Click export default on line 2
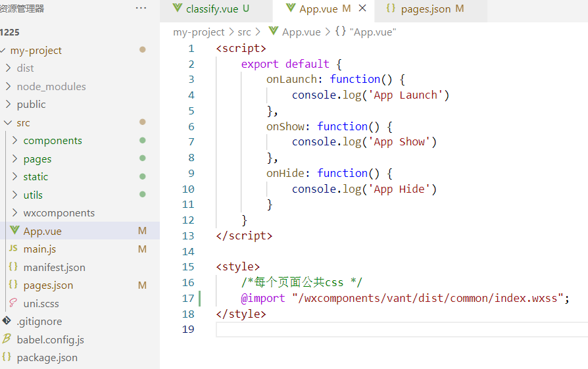The height and width of the screenshot is (369, 588). pos(285,64)
